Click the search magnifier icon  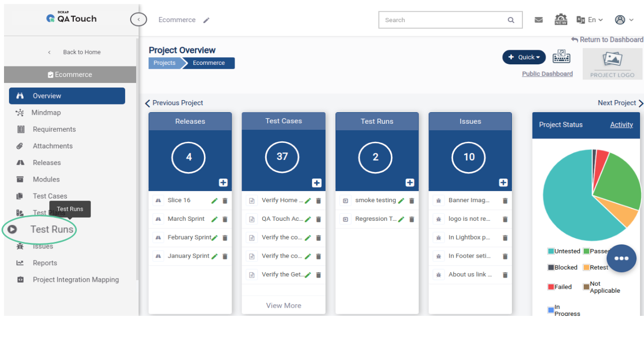coord(511,20)
